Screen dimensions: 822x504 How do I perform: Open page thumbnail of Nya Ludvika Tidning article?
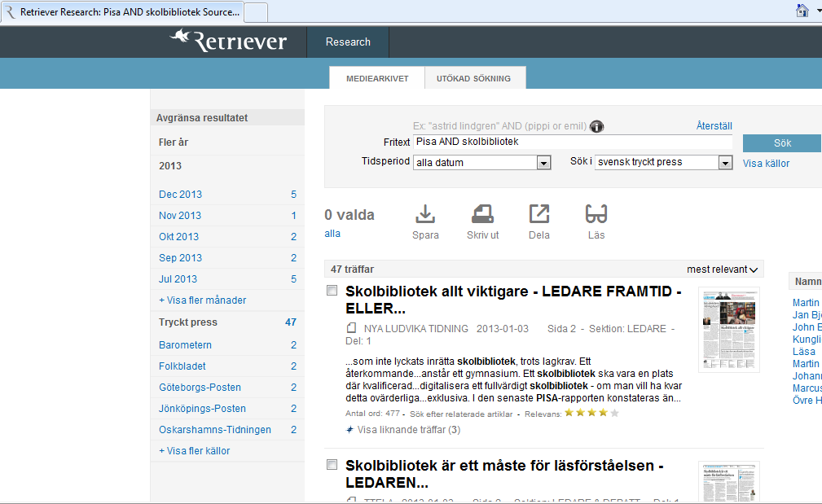click(728, 330)
